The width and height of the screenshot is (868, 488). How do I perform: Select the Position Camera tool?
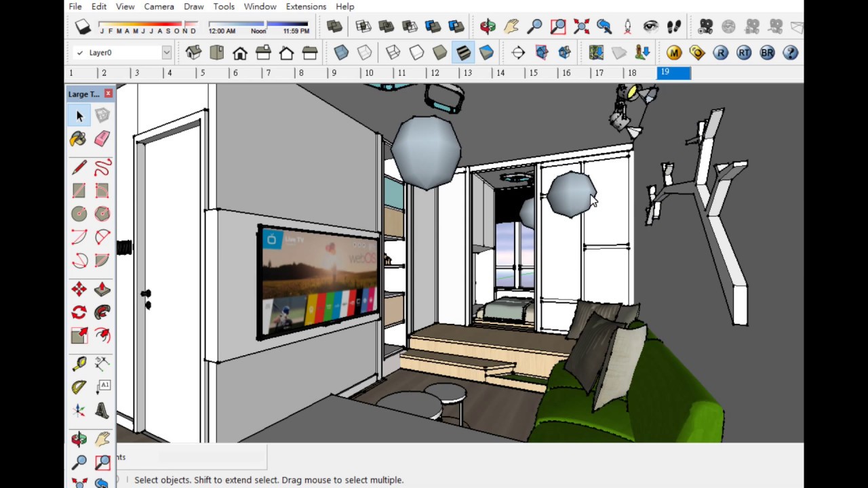(628, 27)
